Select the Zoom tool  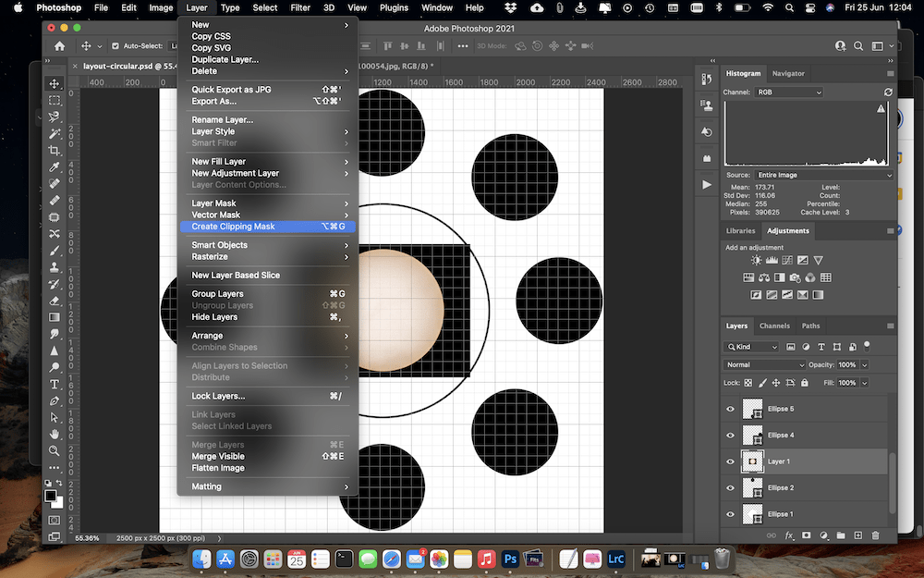55,450
